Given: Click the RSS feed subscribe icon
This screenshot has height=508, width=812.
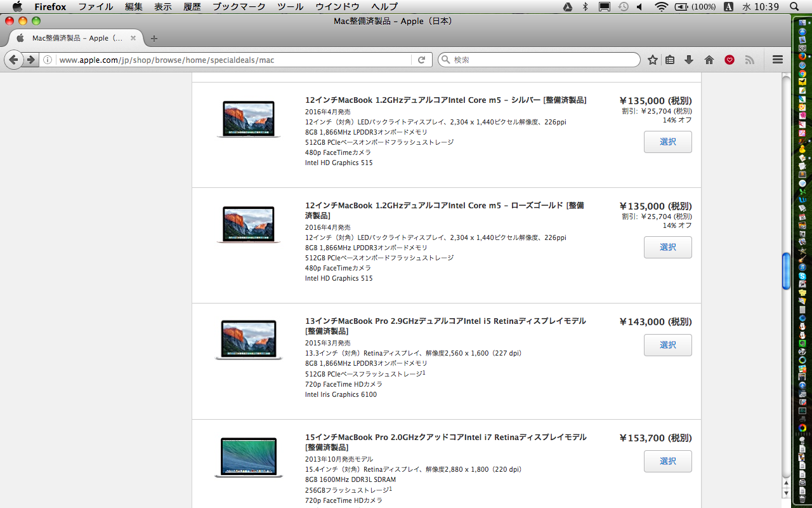Looking at the screenshot, I should 749,60.
